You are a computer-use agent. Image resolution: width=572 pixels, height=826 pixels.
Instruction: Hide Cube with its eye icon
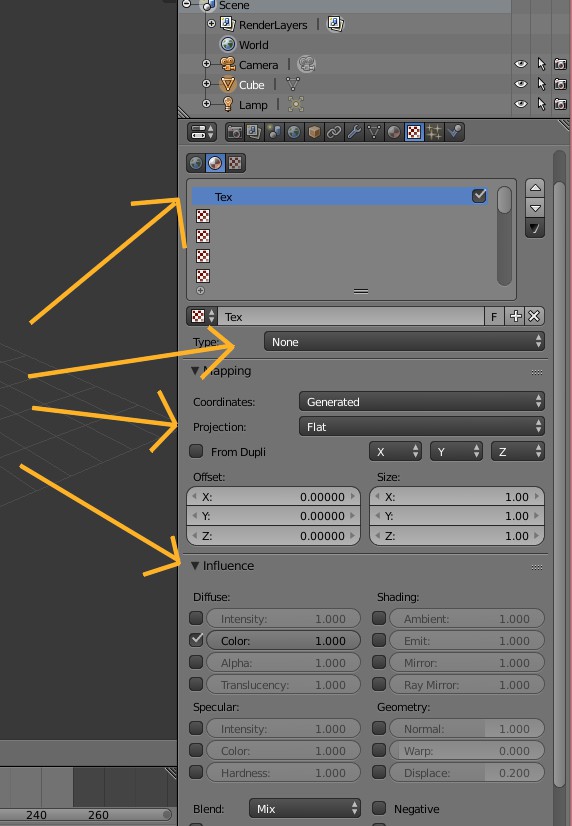[x=521, y=84]
